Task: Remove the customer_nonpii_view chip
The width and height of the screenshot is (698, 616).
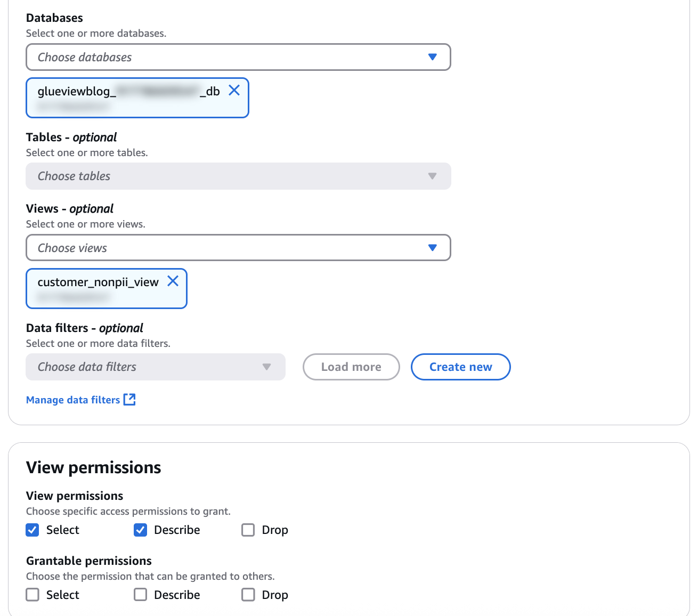Action: (x=173, y=281)
